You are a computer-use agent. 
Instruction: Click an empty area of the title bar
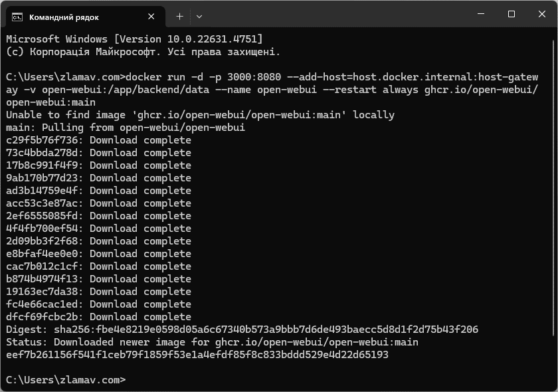coord(332,13)
